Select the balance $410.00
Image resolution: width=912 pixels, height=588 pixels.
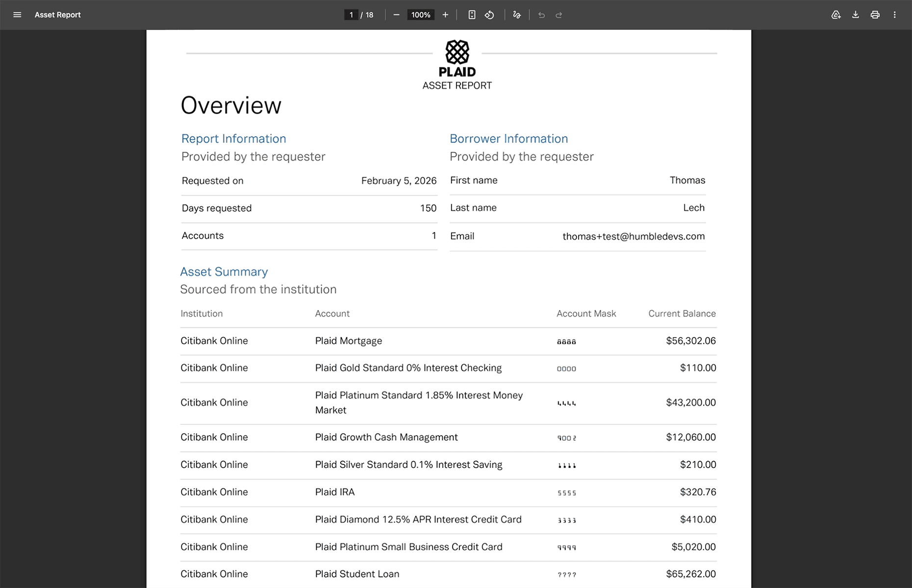tap(698, 519)
